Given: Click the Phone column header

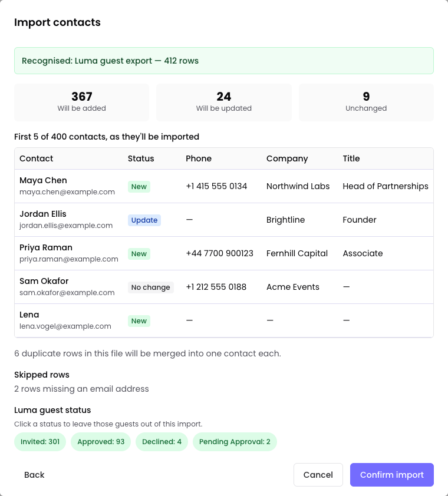Looking at the screenshot, I should coord(199,158).
